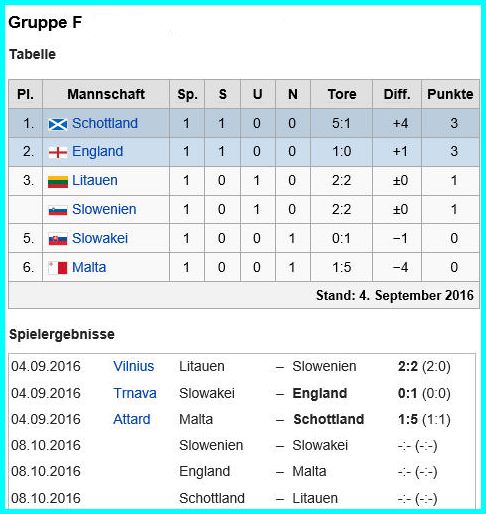Viewport: 486px width, 514px height.
Task: Open the England team link in table
Action: coord(98,152)
